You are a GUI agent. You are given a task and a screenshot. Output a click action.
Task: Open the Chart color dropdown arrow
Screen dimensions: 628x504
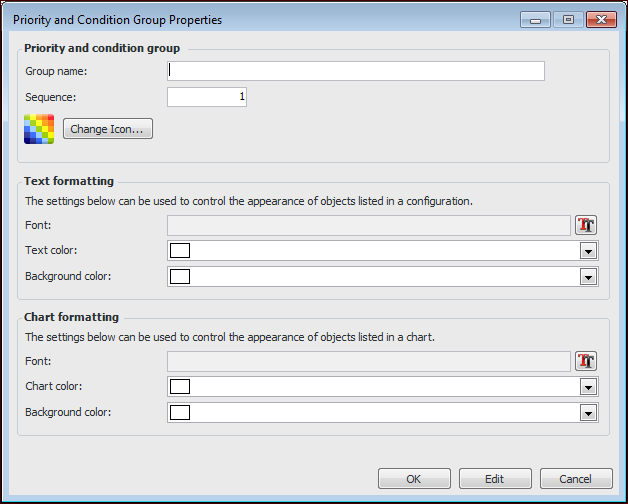coord(588,387)
